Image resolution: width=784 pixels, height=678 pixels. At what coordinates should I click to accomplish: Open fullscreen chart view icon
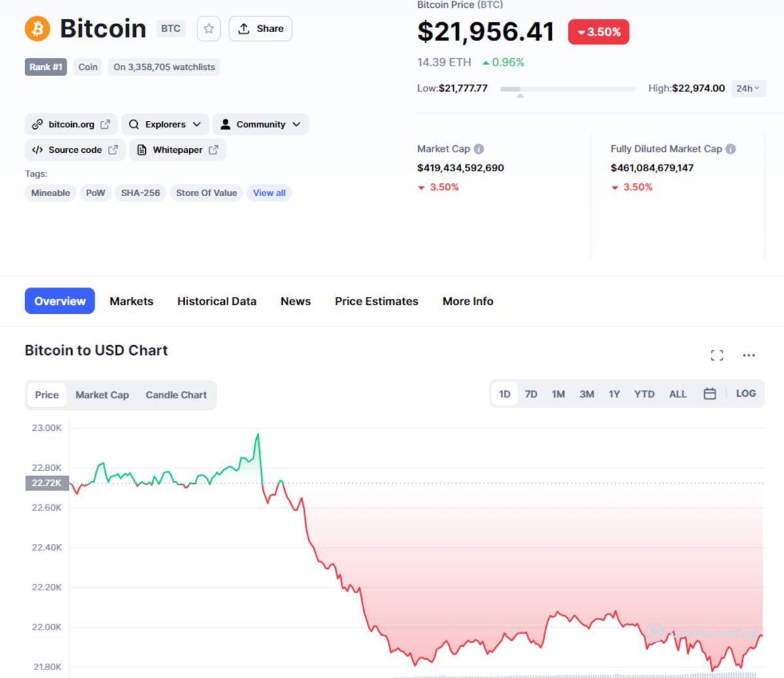pyautogui.click(x=717, y=355)
